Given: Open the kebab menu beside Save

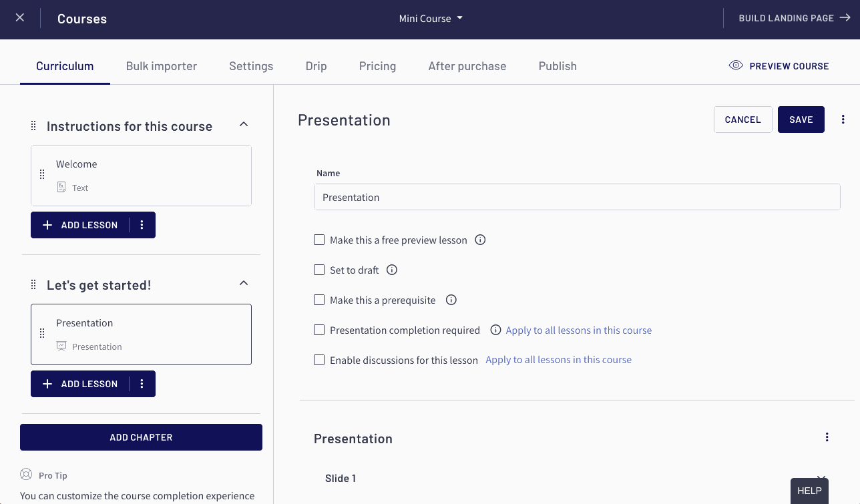Looking at the screenshot, I should (x=843, y=119).
